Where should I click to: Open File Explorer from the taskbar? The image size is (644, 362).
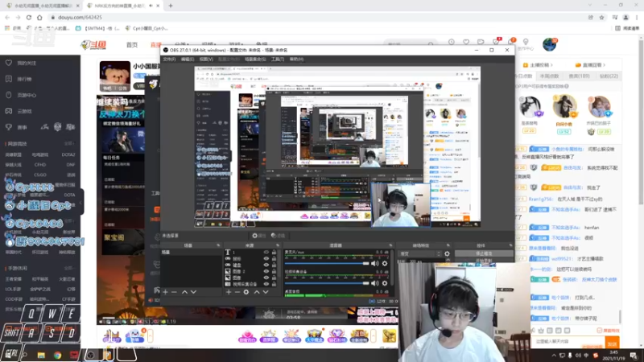[41, 355]
